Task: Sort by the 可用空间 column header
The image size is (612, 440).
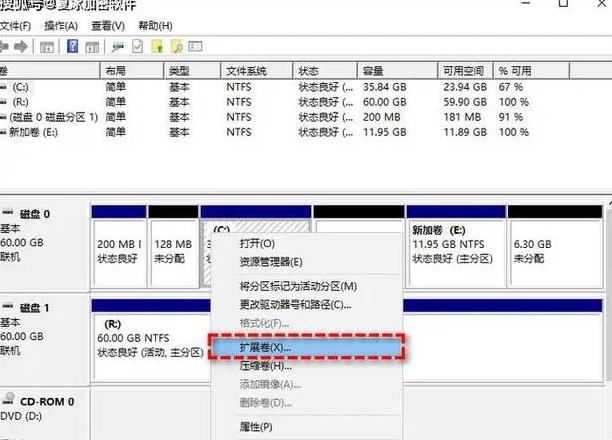Action: [466, 71]
